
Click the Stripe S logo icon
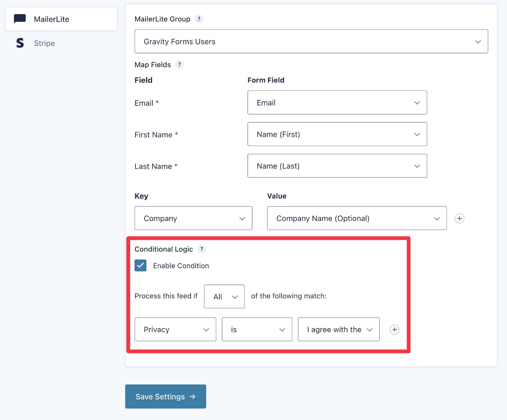point(20,43)
